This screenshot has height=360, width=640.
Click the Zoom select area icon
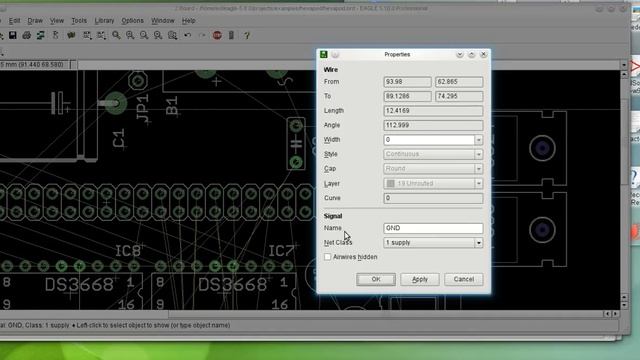point(172,36)
